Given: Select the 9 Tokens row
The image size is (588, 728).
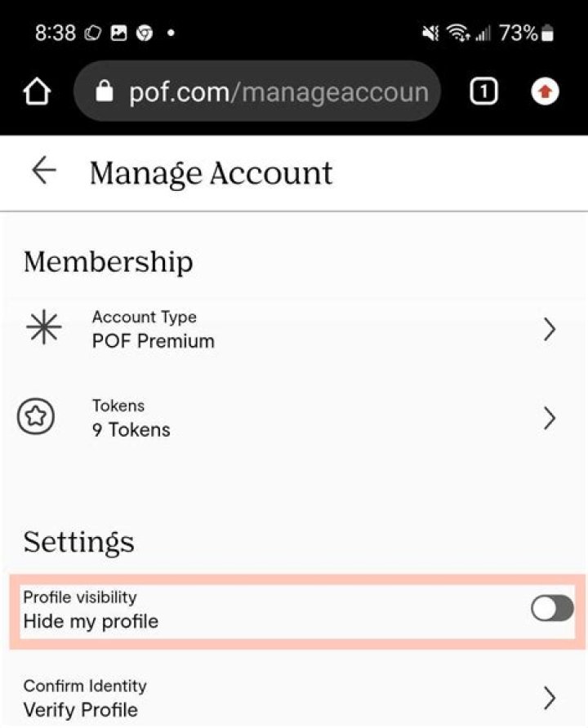Looking at the screenshot, I should coord(131,429).
